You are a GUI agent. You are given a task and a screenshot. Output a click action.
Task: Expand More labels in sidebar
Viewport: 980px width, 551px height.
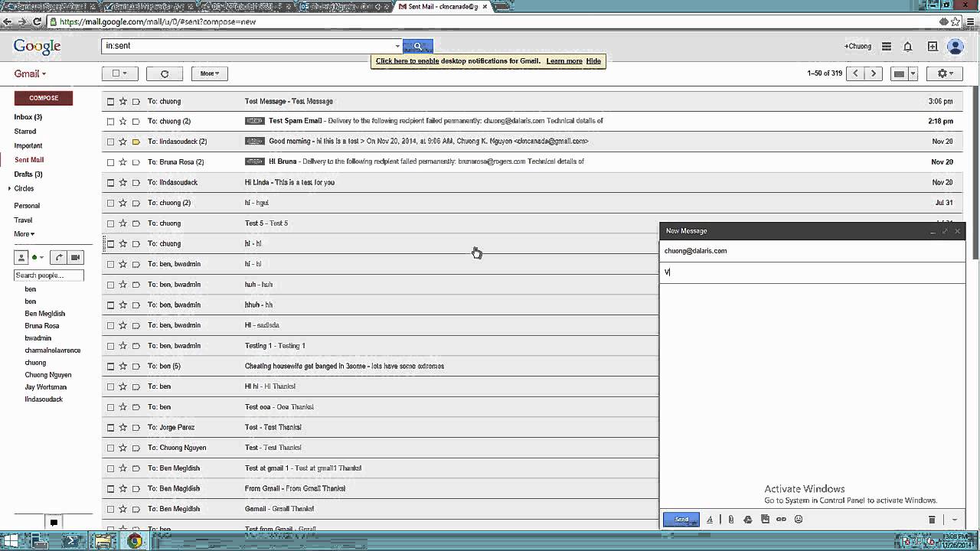click(x=24, y=234)
